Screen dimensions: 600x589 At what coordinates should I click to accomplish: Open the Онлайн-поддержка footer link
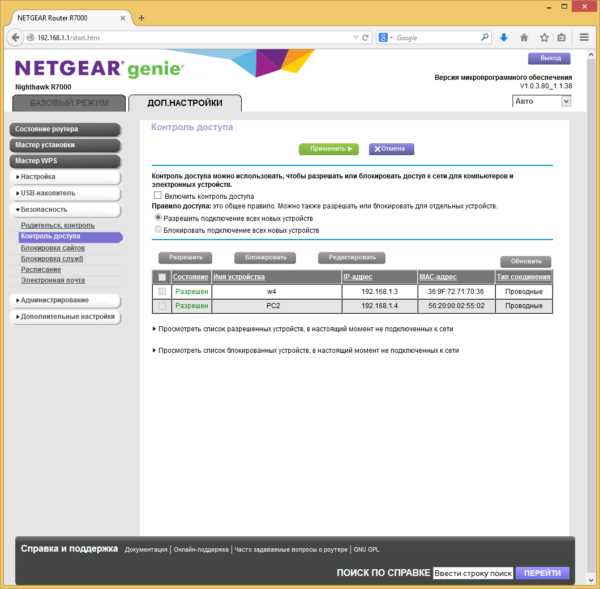tap(201, 550)
